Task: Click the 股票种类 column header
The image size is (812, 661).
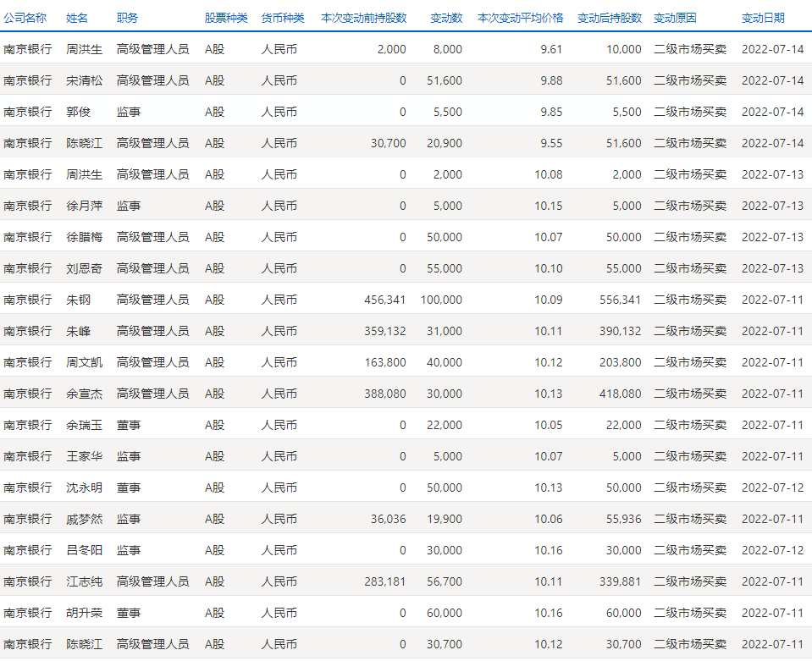Action: click(x=226, y=18)
